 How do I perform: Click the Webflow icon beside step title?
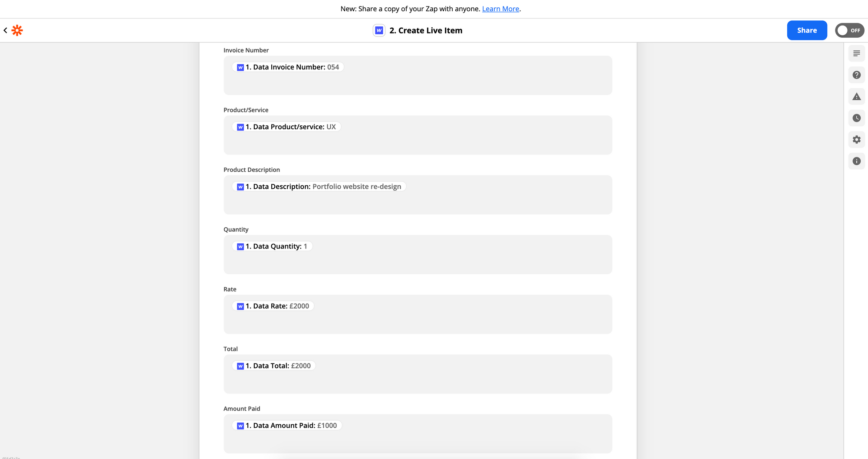click(x=379, y=30)
